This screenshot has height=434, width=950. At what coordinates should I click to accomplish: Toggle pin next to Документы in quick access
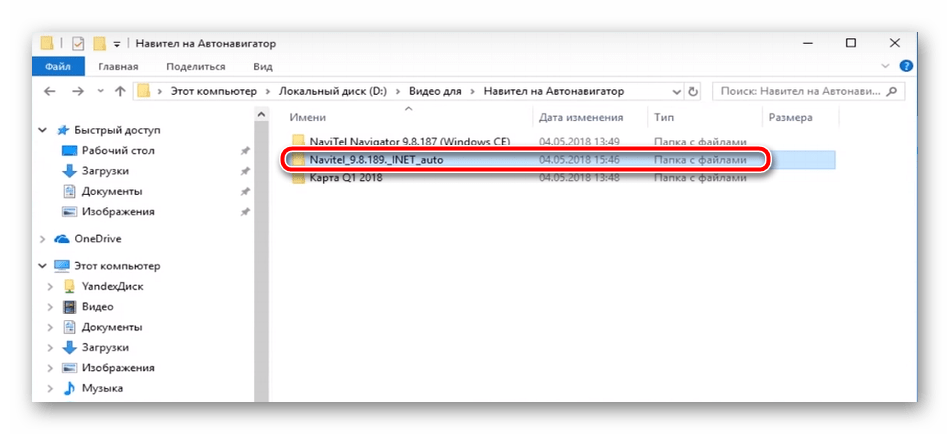click(x=246, y=191)
